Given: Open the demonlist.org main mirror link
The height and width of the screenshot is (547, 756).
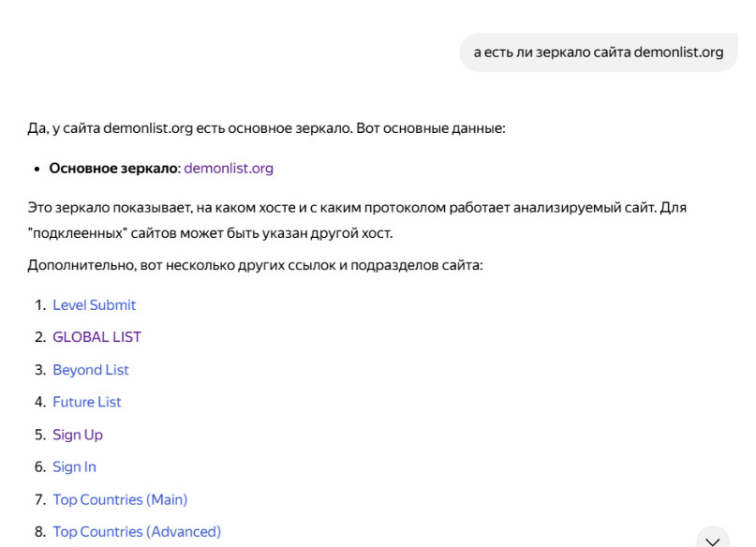Looking at the screenshot, I should tap(229, 169).
